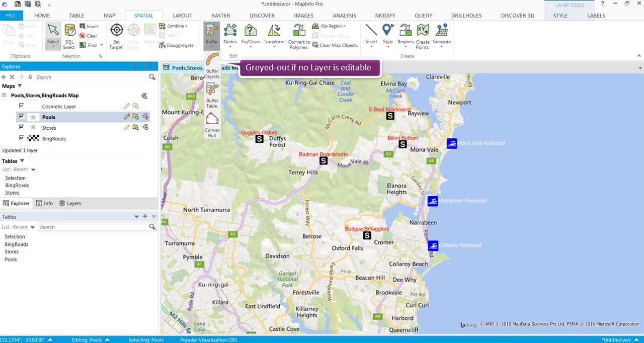Switch to the TABLE ribbon tab
This screenshot has width=644, height=343.
coord(76,16)
